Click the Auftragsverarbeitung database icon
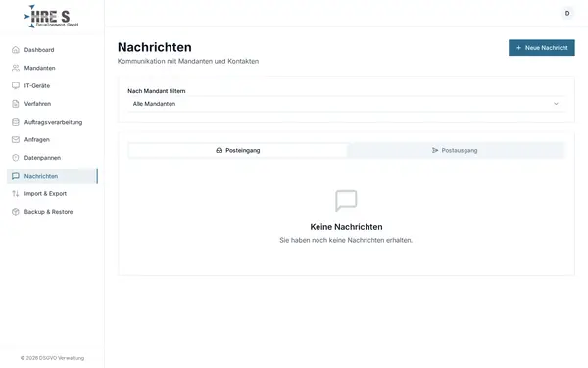588x368 pixels. pos(16,122)
